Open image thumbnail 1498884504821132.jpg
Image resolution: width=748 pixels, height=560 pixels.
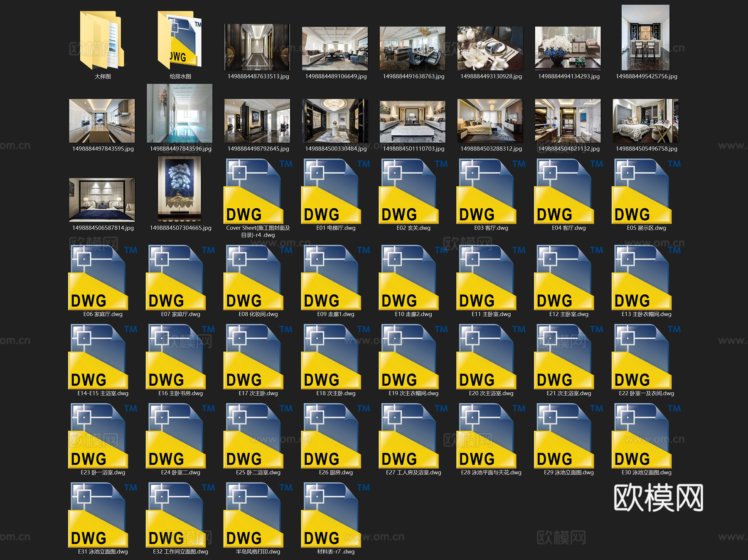568,121
